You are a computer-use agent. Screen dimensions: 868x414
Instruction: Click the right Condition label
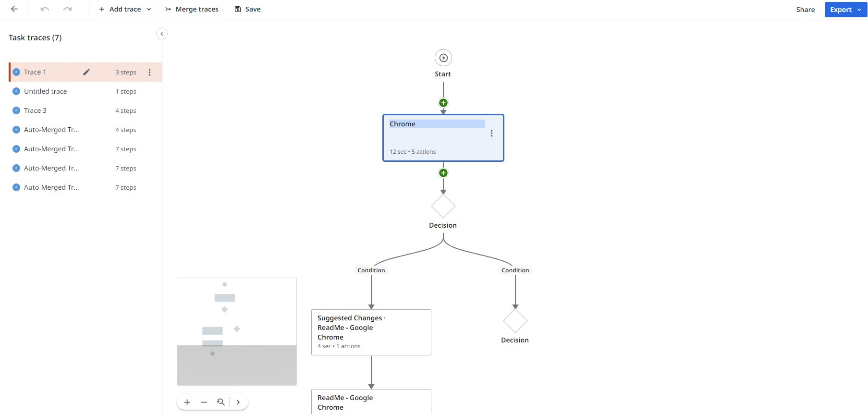point(515,270)
